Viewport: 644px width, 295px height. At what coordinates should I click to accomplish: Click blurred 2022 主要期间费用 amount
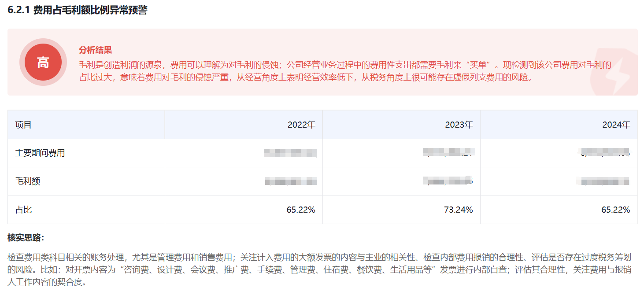(x=291, y=153)
